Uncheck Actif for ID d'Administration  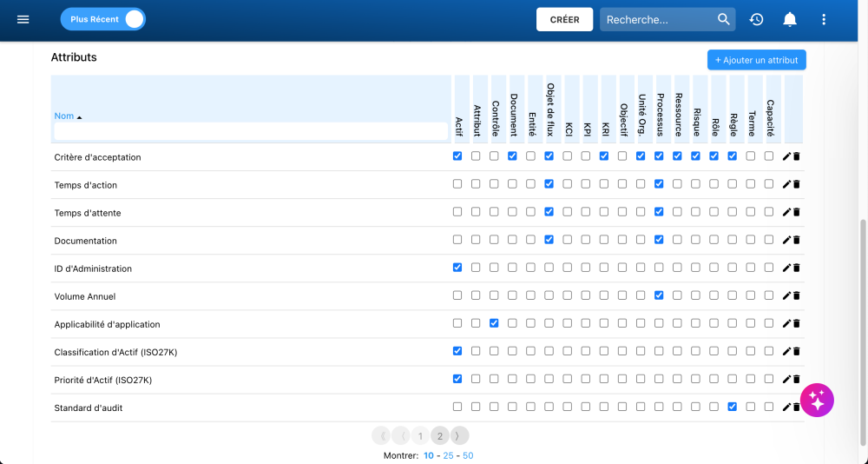coord(457,268)
